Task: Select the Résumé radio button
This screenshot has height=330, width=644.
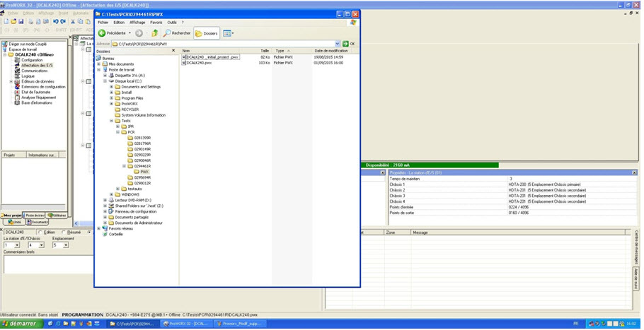Action: coord(63,232)
